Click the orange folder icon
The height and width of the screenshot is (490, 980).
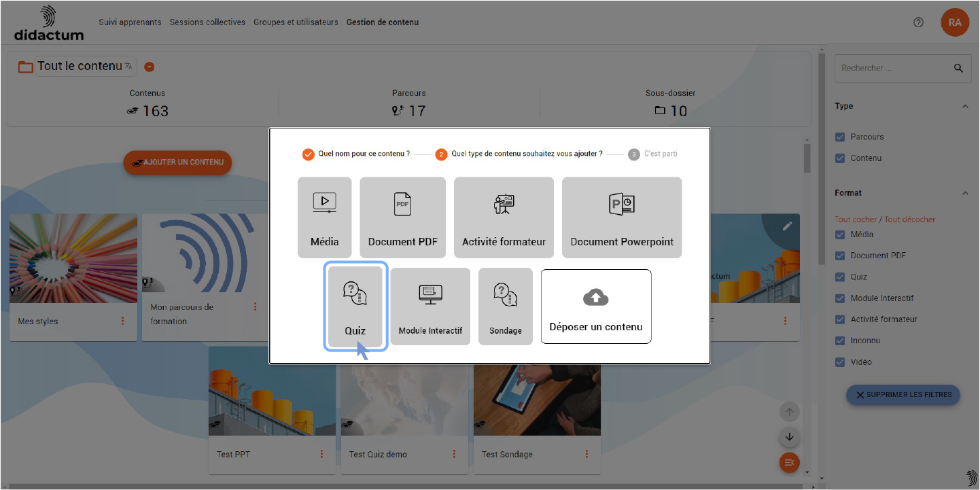pos(26,67)
